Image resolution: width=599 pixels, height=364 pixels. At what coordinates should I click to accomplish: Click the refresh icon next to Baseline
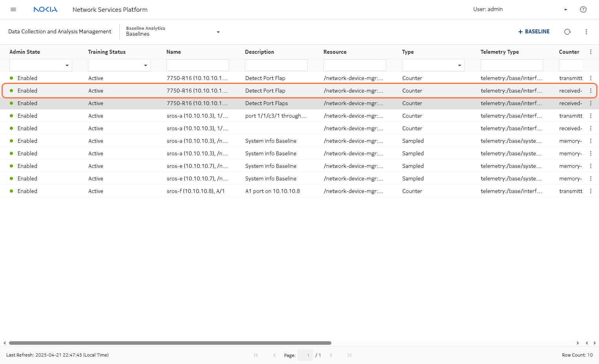pos(567,32)
